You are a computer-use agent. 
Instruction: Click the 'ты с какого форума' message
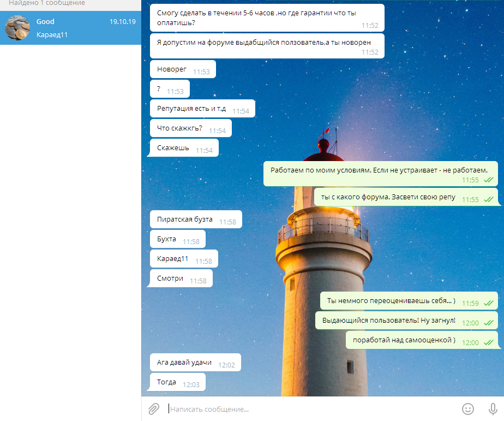[x=406, y=197]
